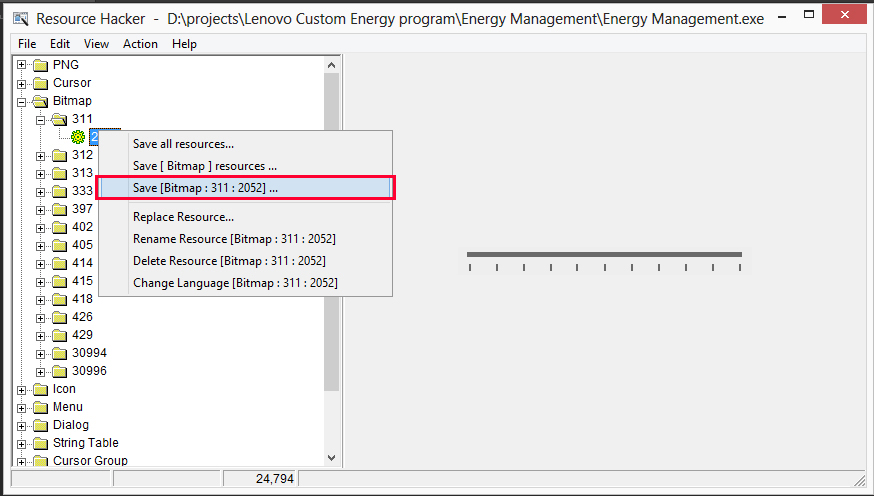Image resolution: width=874 pixels, height=496 pixels.
Task: Select the 418 tree item
Action: (82, 299)
